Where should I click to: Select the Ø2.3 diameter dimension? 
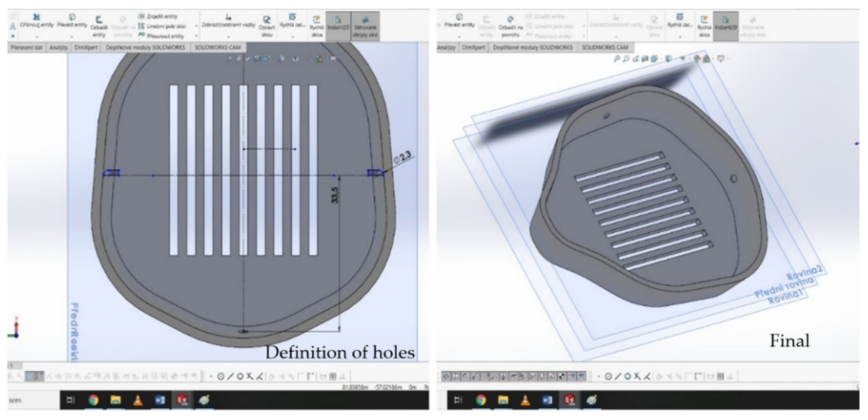point(403,157)
